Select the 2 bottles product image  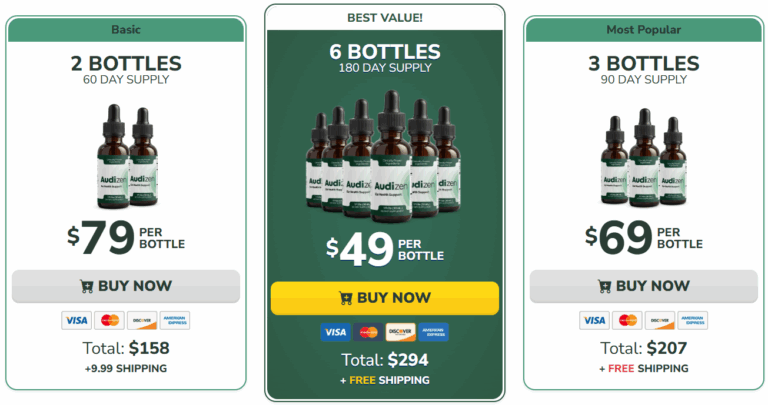(x=127, y=156)
